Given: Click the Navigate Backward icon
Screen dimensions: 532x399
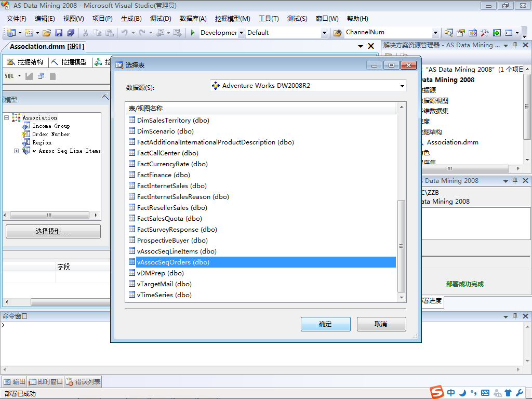Looking at the screenshot, I should pos(161,33).
